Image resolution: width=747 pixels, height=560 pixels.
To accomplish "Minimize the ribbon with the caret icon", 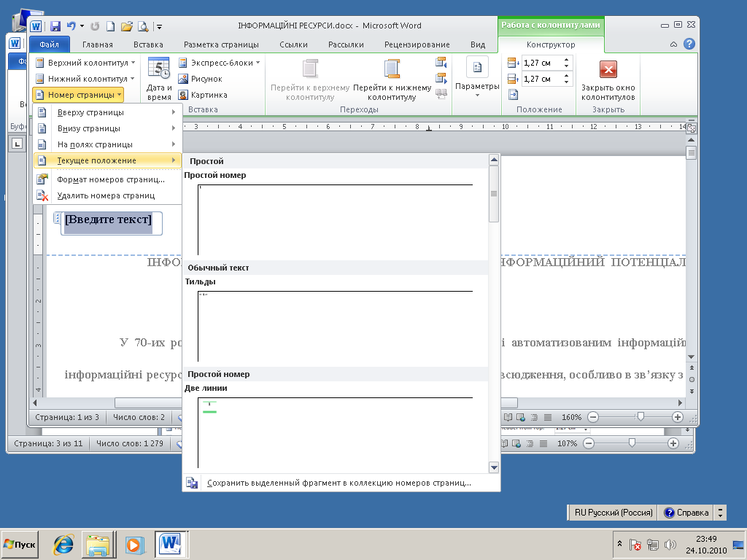I will (673, 44).
